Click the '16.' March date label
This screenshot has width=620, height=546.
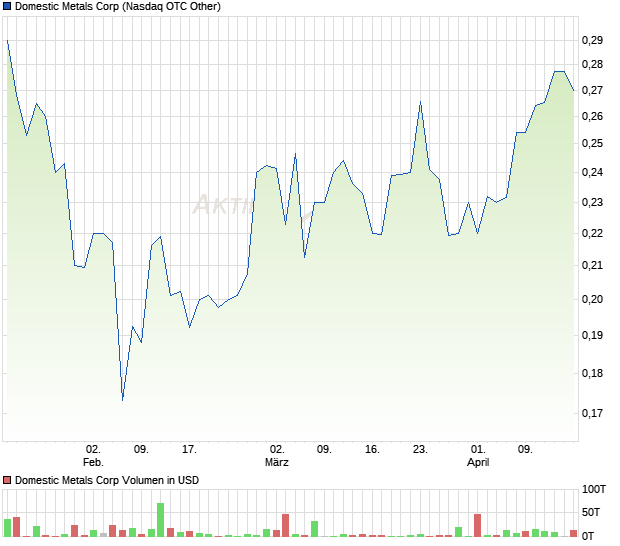tap(372, 450)
